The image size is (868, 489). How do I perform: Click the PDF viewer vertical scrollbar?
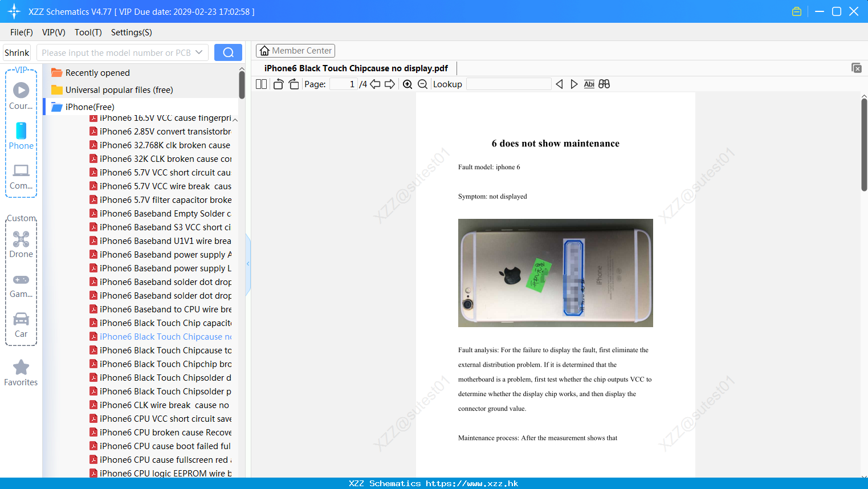[864, 145]
